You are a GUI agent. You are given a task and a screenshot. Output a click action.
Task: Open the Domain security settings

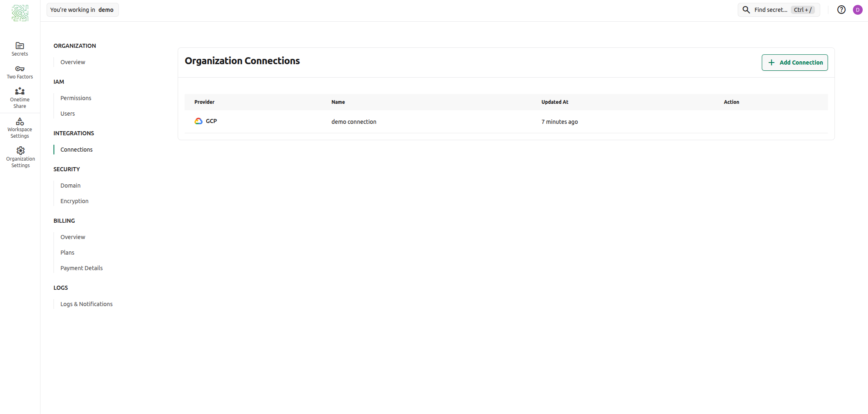click(x=70, y=186)
